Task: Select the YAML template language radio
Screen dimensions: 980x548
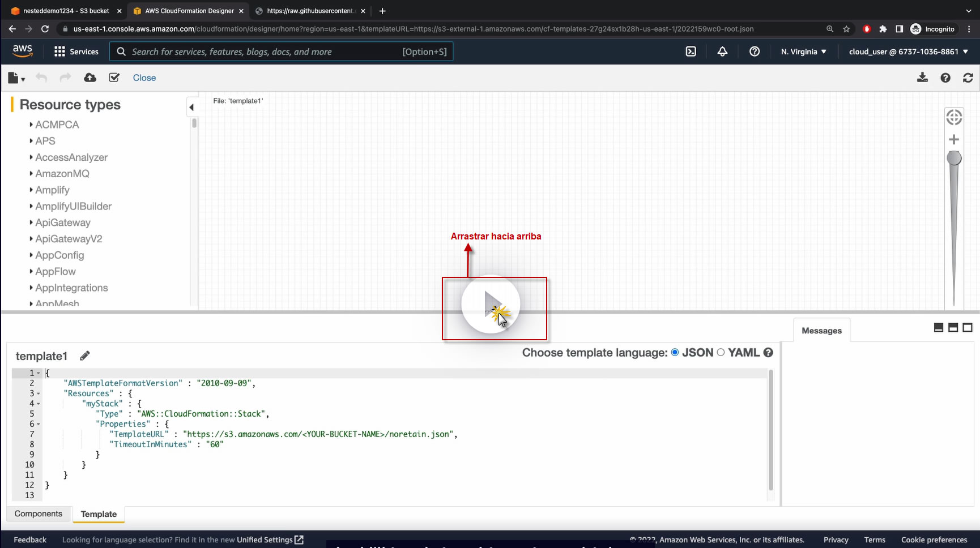Action: click(721, 352)
